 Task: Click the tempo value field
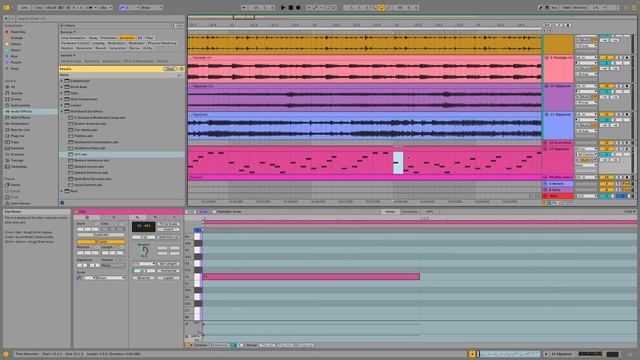(51, 7)
